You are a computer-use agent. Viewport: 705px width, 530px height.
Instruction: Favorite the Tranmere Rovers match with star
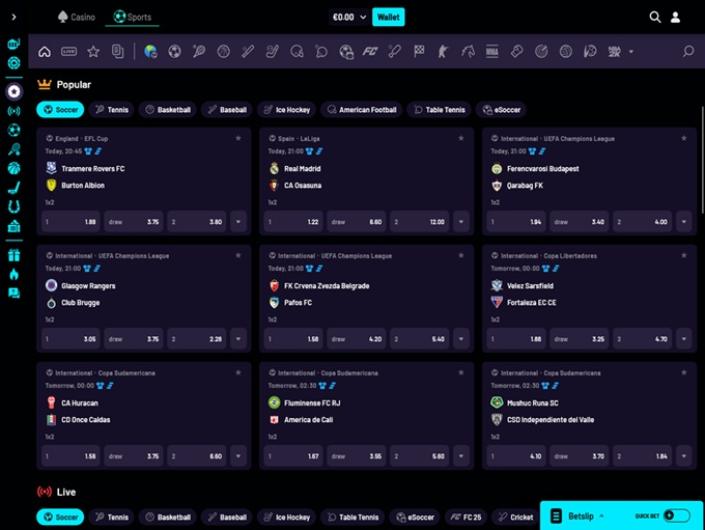coord(238,138)
